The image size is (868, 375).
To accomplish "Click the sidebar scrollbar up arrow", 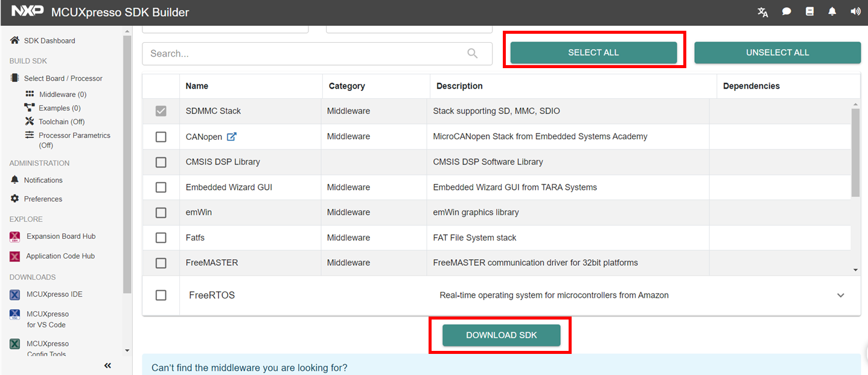I will 127,32.
